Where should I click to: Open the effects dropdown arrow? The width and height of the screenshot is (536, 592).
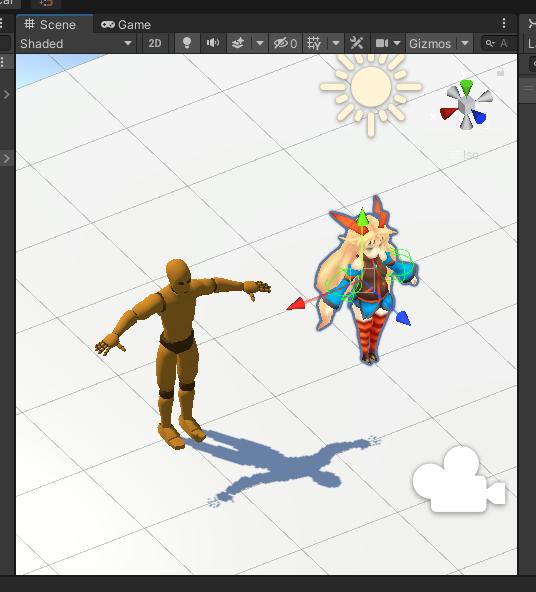(x=260, y=43)
